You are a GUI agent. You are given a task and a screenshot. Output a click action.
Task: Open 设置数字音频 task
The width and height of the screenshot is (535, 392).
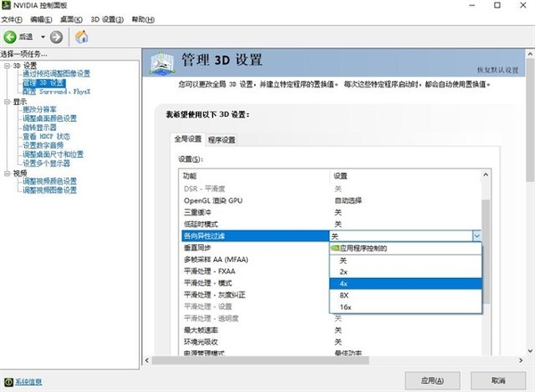click(x=43, y=145)
